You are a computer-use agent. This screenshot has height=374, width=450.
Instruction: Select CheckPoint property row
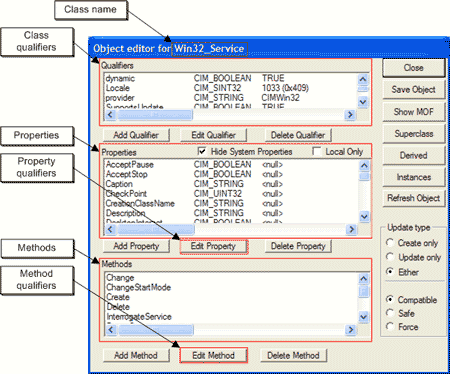coord(231,194)
